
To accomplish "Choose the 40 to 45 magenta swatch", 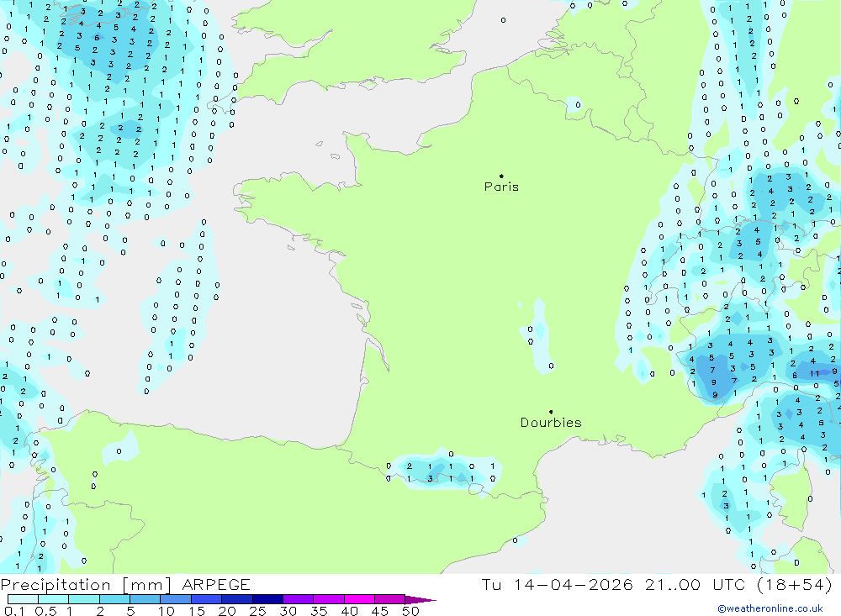I will [359, 599].
